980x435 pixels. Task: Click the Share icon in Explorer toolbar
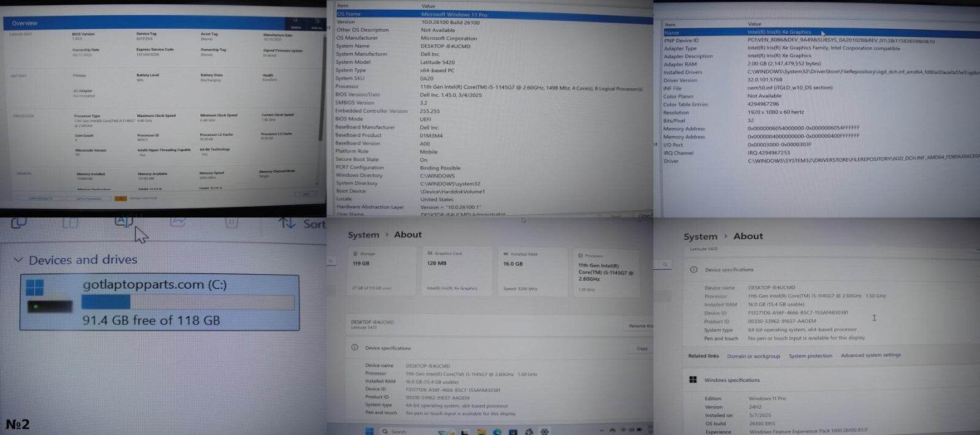(178, 221)
